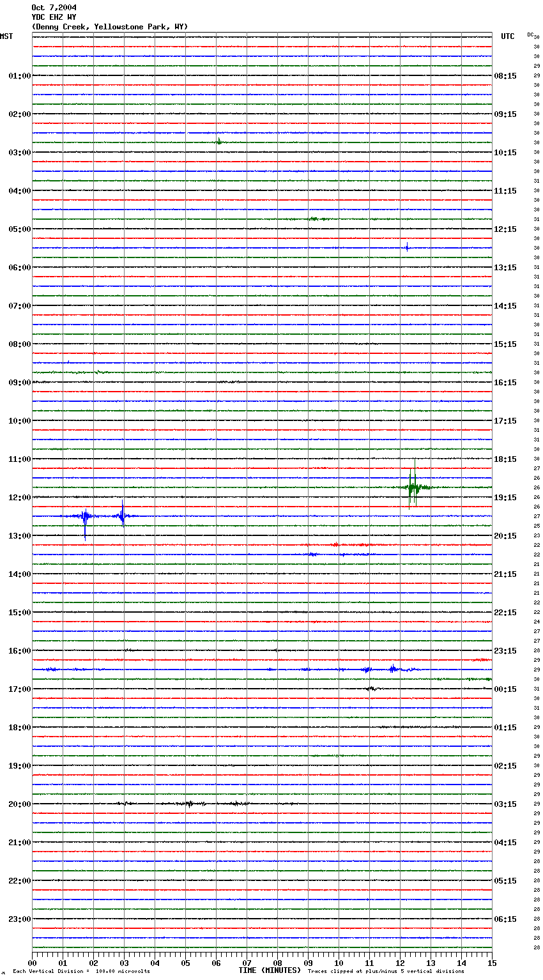
Task: Click the 22:15 UTC time label
Action: (505, 613)
